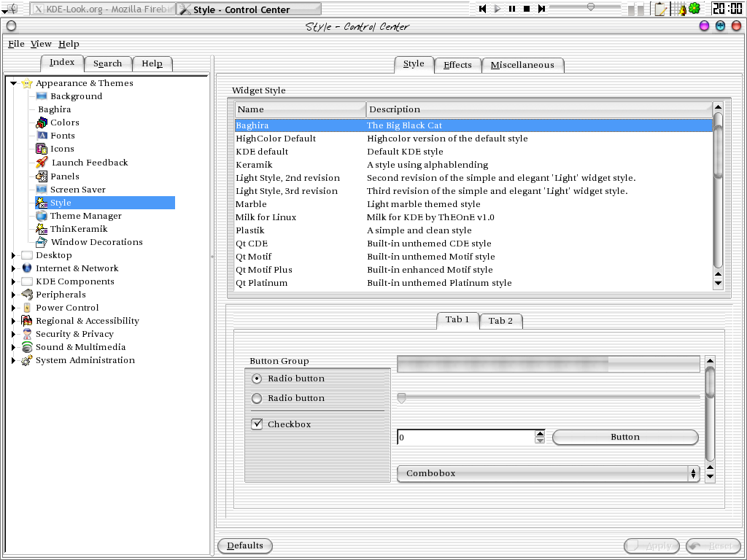Collapse the Appearance & Themes category

(13, 83)
